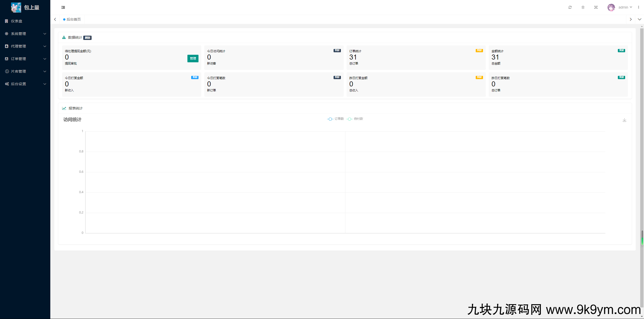Expand the 系统管理 menu chevron

click(45, 34)
